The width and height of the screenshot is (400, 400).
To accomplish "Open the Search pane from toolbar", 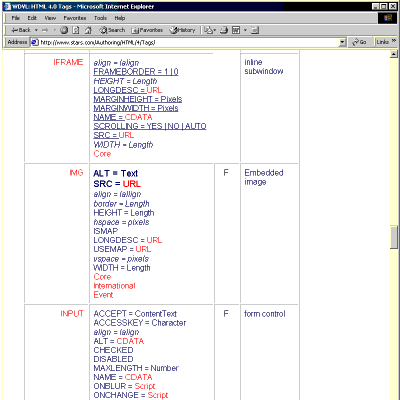I will pos(112,30).
